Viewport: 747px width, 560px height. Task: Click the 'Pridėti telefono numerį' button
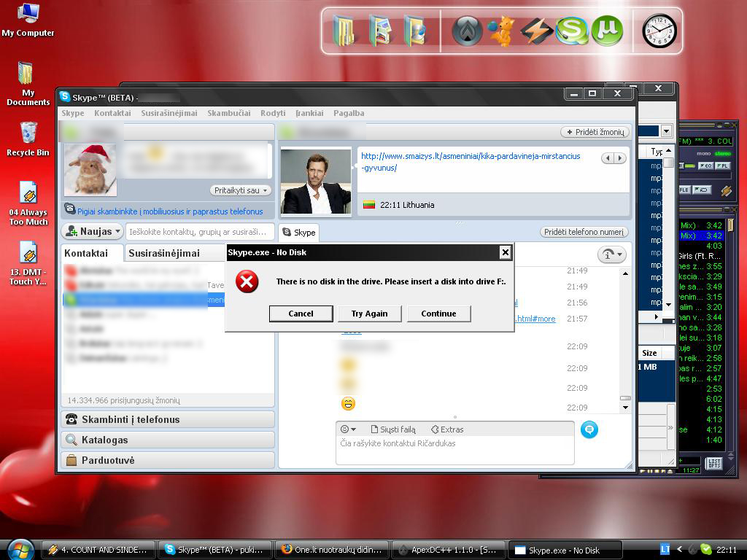(584, 232)
